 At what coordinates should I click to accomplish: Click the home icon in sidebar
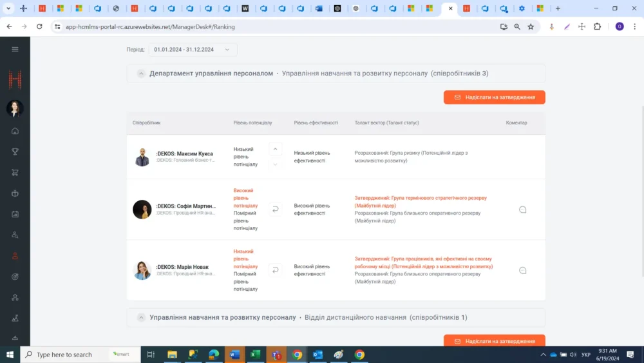(x=15, y=131)
